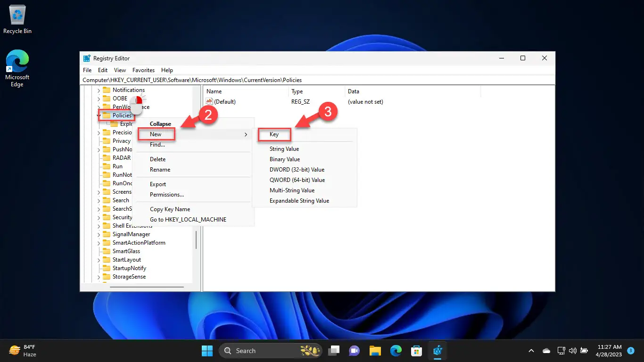Expand the OOBE tree node
Image resolution: width=644 pixels, height=362 pixels.
(99, 99)
